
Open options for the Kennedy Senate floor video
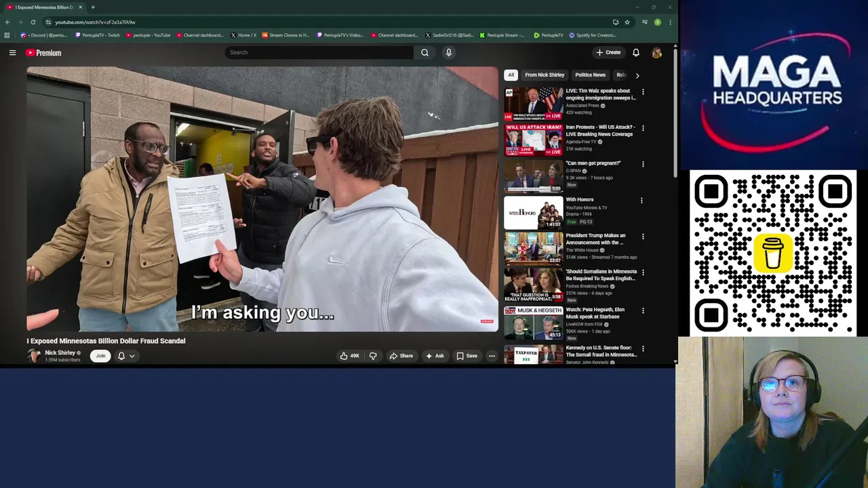point(643,348)
